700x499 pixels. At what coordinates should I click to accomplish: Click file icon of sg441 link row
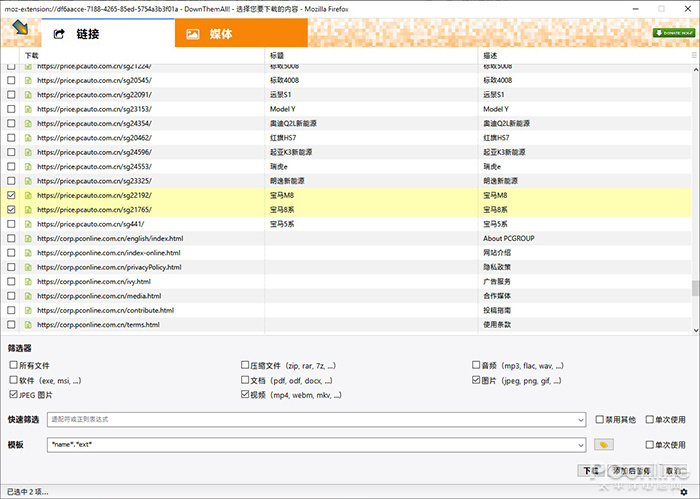28,224
